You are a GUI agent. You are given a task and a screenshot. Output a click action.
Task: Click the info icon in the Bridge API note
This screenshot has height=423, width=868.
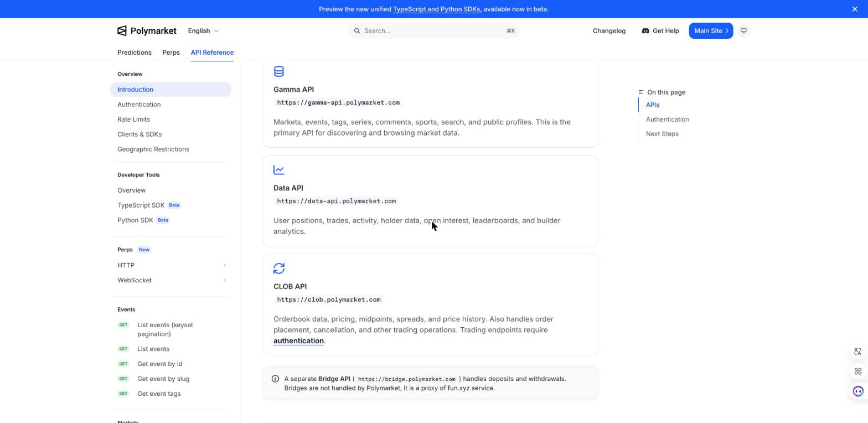pyautogui.click(x=275, y=379)
